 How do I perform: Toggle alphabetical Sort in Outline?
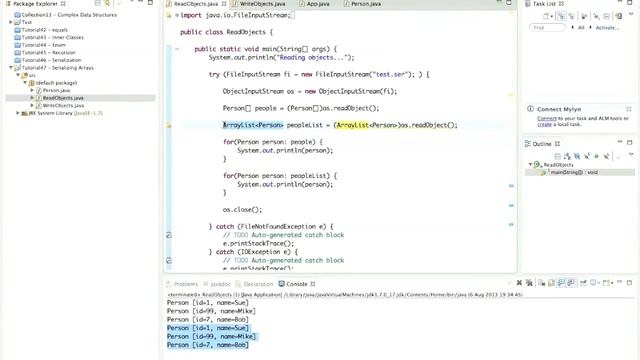click(567, 156)
